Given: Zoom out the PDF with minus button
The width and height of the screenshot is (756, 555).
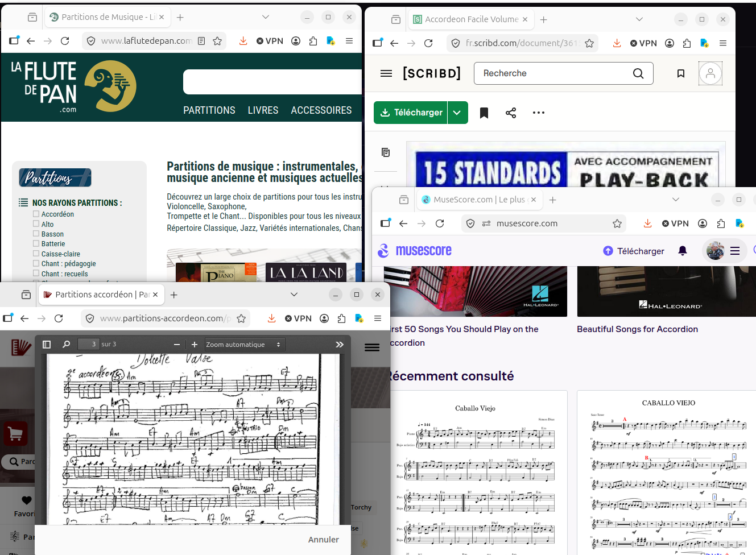Looking at the screenshot, I should pyautogui.click(x=177, y=344).
